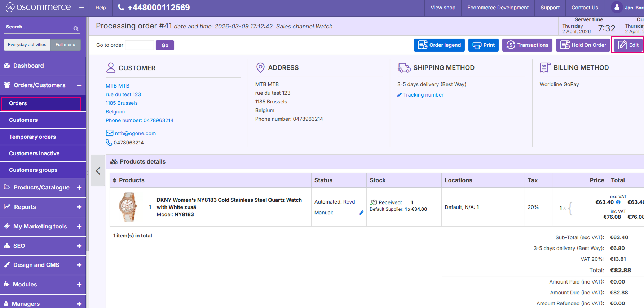Image resolution: width=644 pixels, height=308 pixels.
Task: Expand the Design and CMS section
Action: tap(79, 265)
